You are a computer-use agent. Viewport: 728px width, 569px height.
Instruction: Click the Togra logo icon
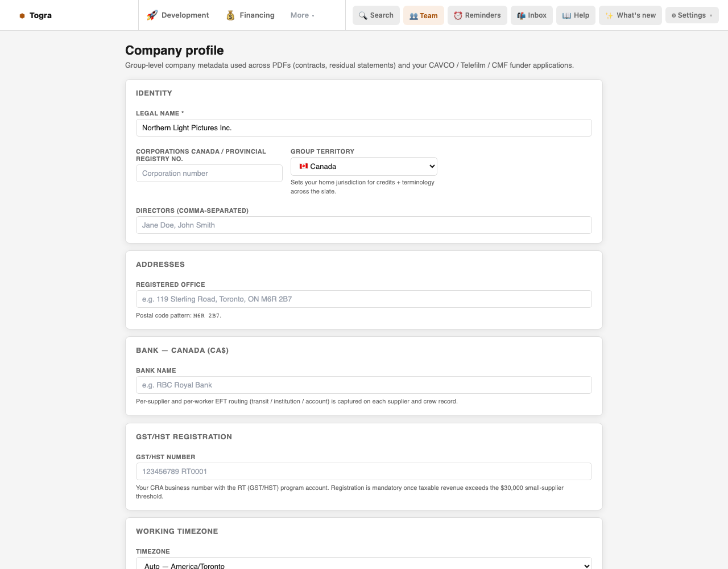click(x=22, y=16)
